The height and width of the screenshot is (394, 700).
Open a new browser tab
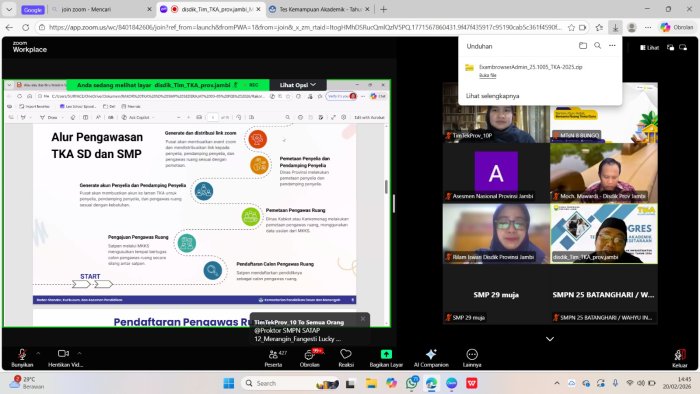coord(383,9)
